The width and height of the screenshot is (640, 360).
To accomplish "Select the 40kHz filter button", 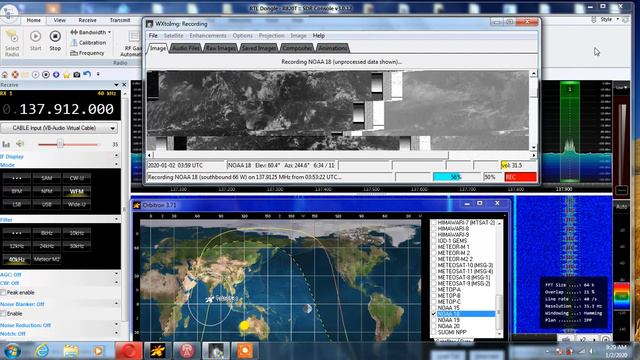I will click(17, 259).
